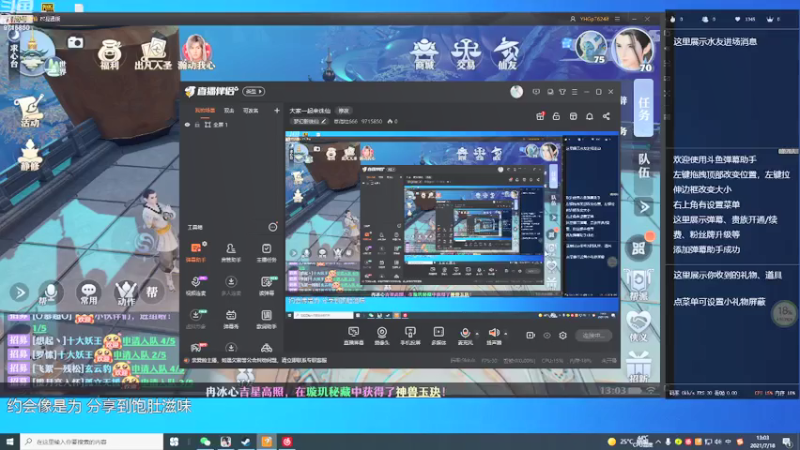This screenshot has height=450, width=800.
Task: Select the 队伍 tab in game
Action: [644, 166]
